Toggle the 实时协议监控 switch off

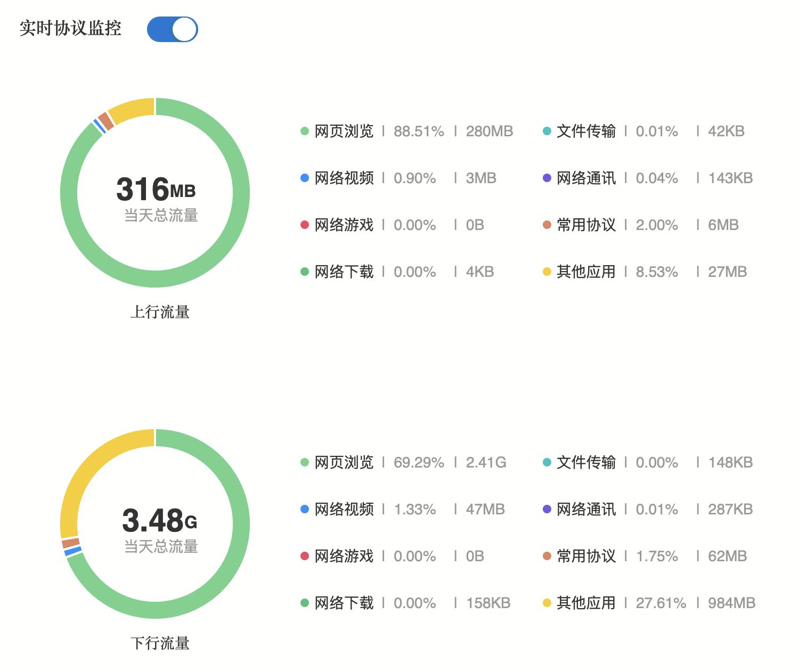172,29
